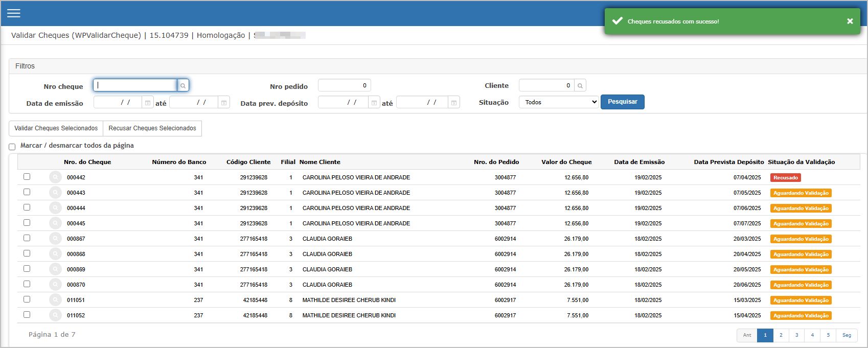The height and width of the screenshot is (348, 868).
Task: Open calendar for Data de emissão end
Action: pos(224,103)
